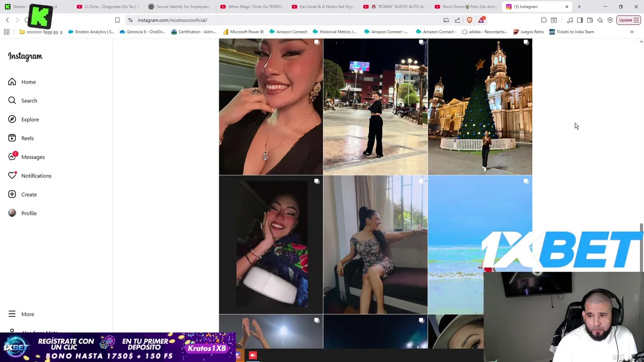Open a new browser tab with plus
The width and height of the screenshot is (644, 362).
[579, 7]
